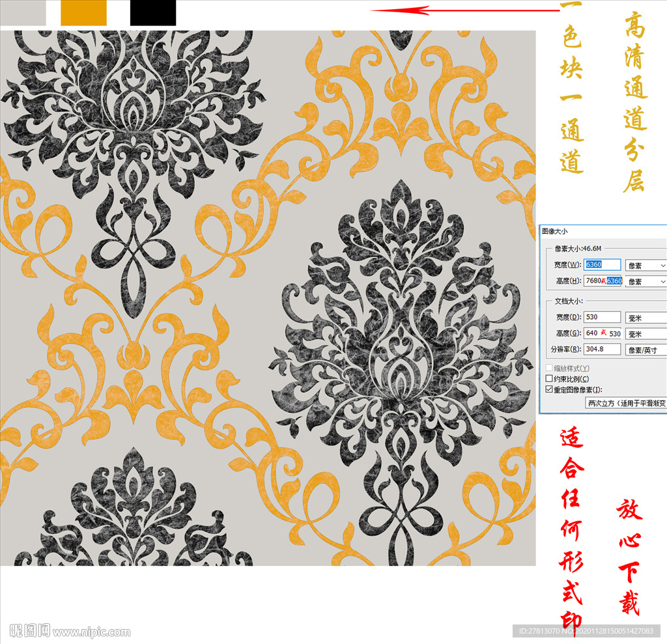Click the 图像大小 dialog title

(555, 231)
